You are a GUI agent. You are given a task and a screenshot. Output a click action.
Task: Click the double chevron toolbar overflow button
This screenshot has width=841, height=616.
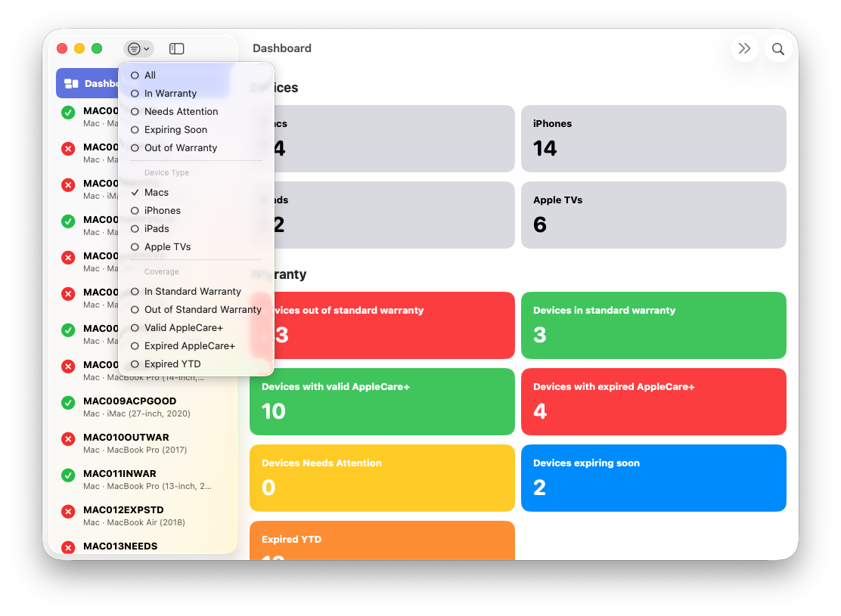tap(744, 49)
